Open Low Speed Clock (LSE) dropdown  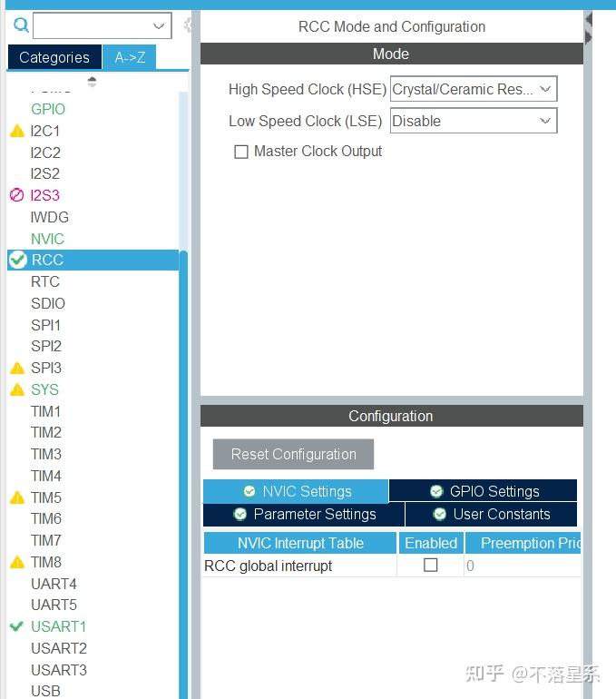coord(474,121)
